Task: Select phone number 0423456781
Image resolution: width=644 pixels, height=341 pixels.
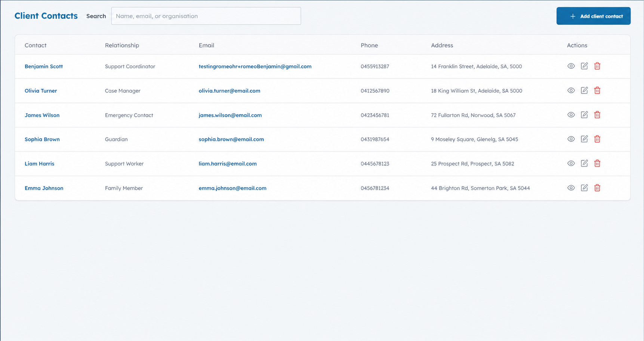Action: click(x=375, y=115)
